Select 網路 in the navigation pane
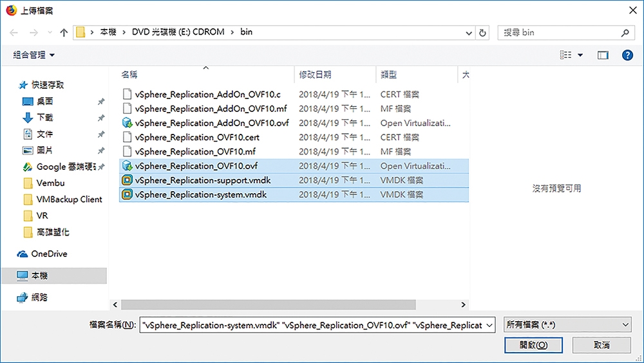This screenshot has height=363, width=644. click(39, 297)
